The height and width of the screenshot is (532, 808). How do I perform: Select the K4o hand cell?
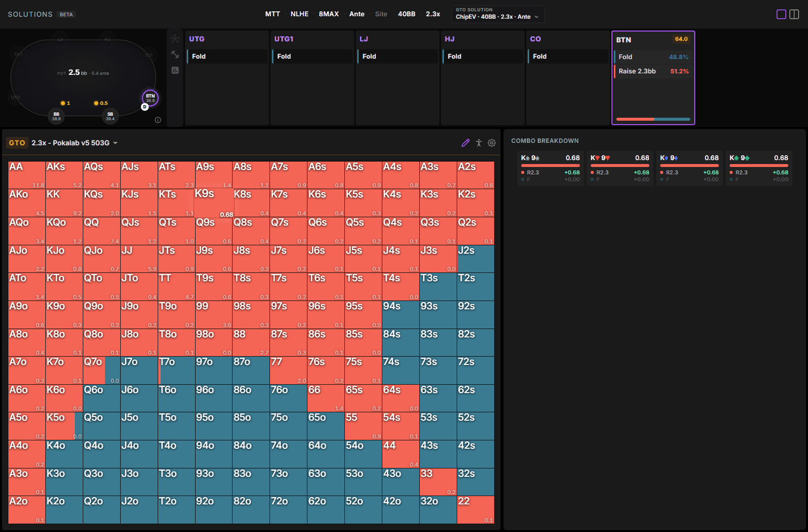click(64, 454)
